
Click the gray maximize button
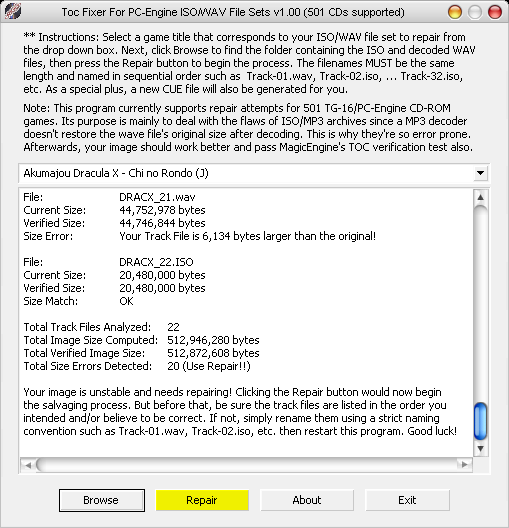coord(475,12)
